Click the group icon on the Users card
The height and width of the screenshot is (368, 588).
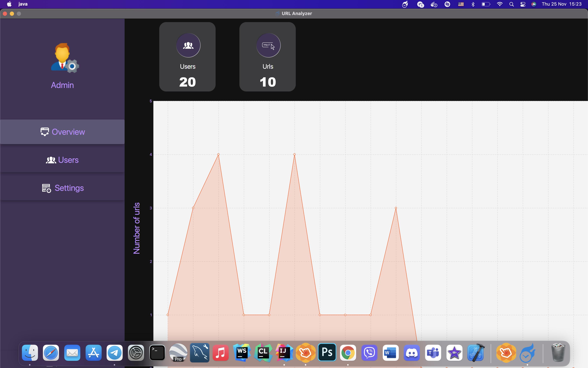coord(188,45)
